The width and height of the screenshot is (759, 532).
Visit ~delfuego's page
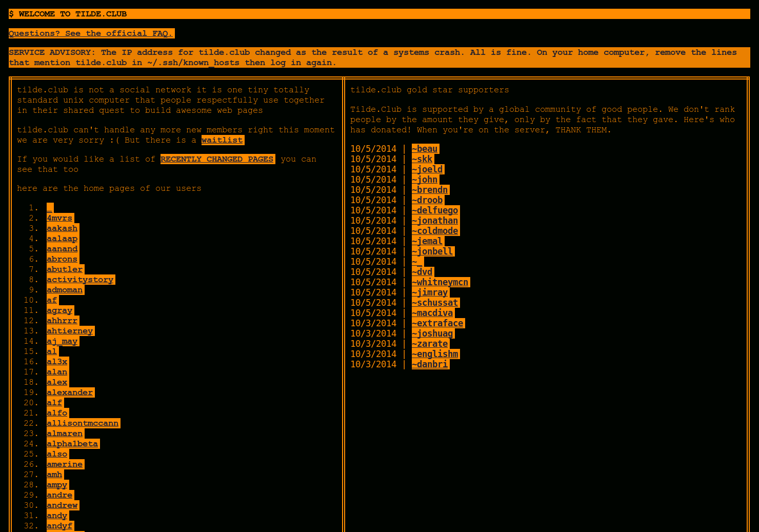pos(435,210)
